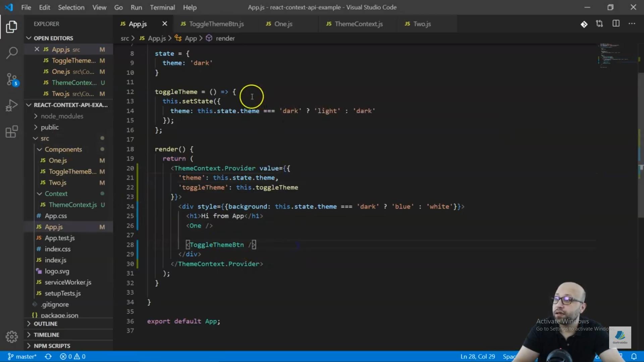Click the ToggleThemeBtn.js file to open
This screenshot has width=644, height=362.
(x=217, y=23)
